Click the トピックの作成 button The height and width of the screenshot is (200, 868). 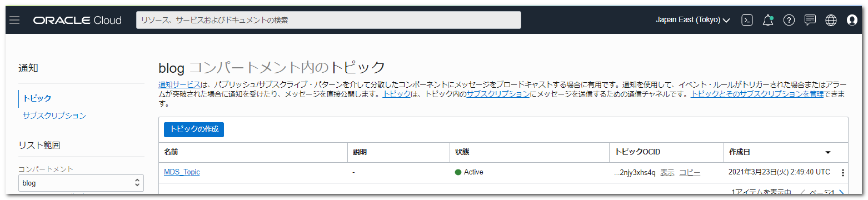click(x=194, y=129)
